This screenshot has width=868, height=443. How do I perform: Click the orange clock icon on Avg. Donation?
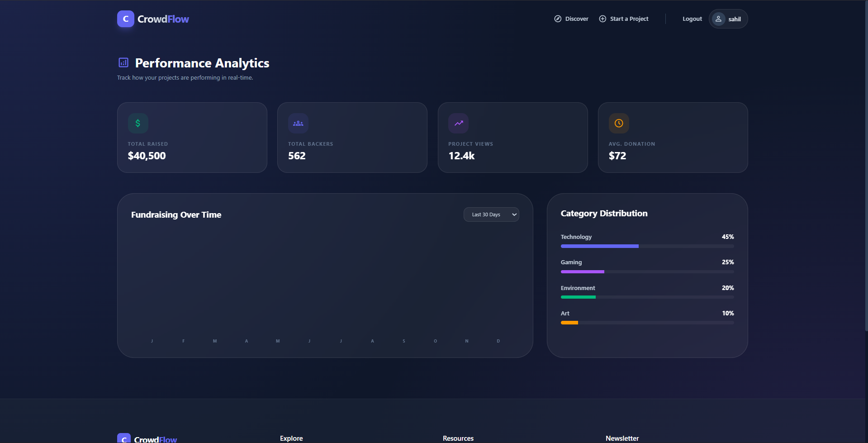pyautogui.click(x=619, y=123)
